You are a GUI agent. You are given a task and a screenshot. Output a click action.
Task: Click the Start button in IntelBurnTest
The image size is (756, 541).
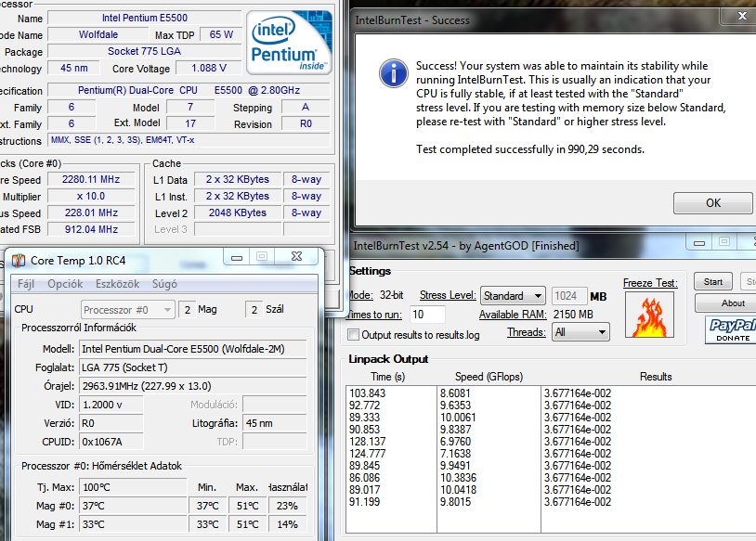click(x=713, y=282)
